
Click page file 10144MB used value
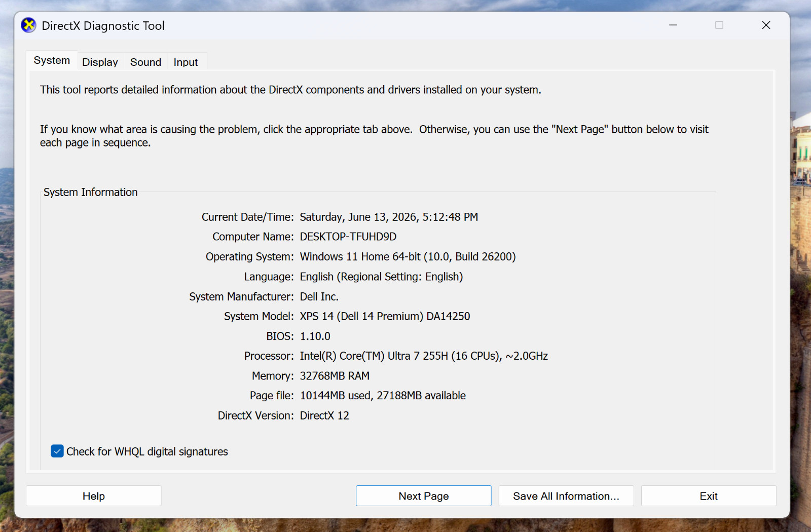click(383, 396)
